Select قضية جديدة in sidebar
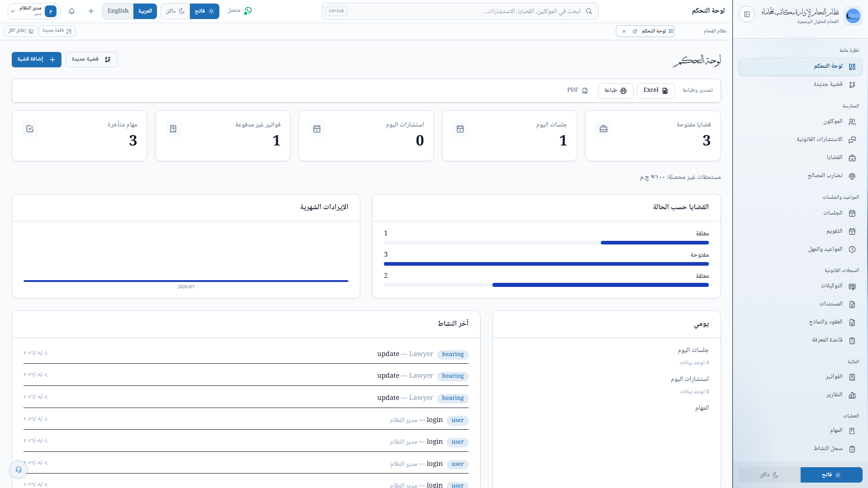 (800, 84)
